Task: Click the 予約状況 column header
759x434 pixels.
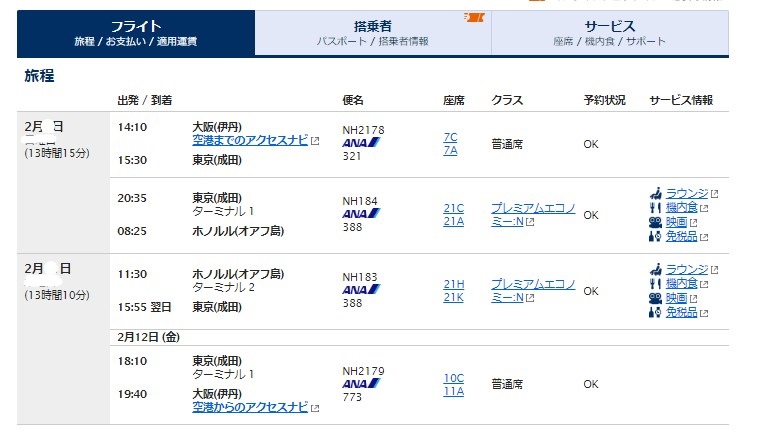Action: (605, 100)
